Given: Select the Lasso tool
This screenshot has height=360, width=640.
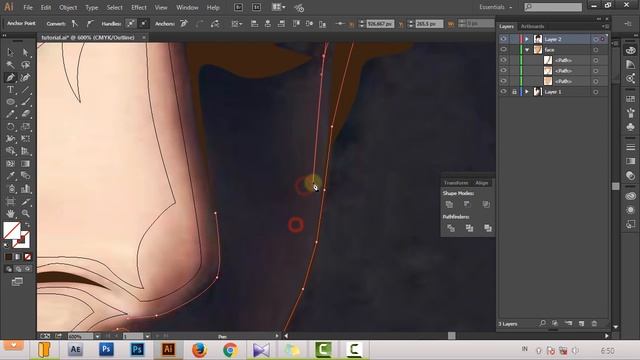Looking at the screenshot, I should pyautogui.click(x=25, y=65).
